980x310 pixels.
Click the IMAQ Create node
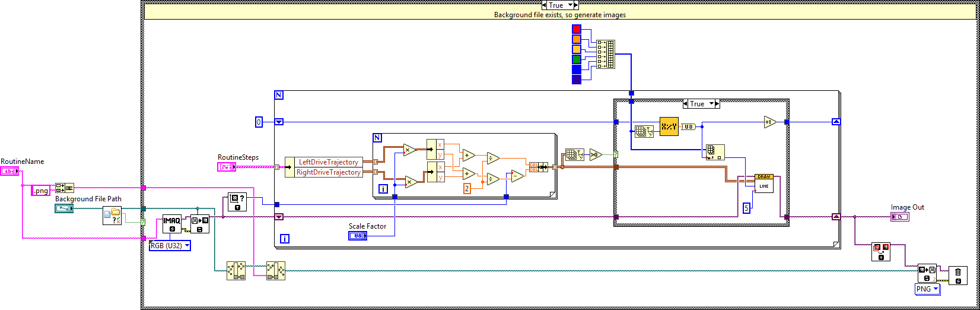(172, 224)
